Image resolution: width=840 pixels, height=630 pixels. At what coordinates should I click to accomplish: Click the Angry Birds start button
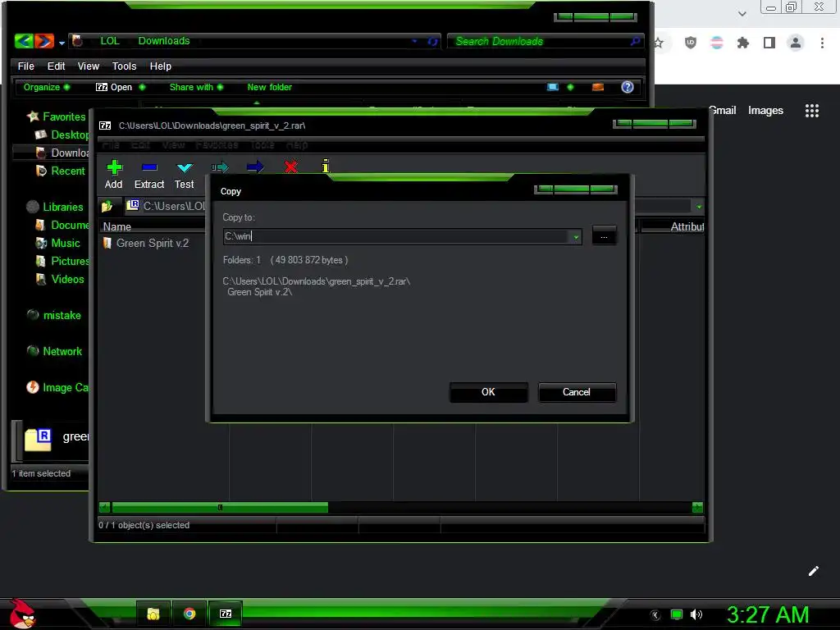(x=22, y=614)
